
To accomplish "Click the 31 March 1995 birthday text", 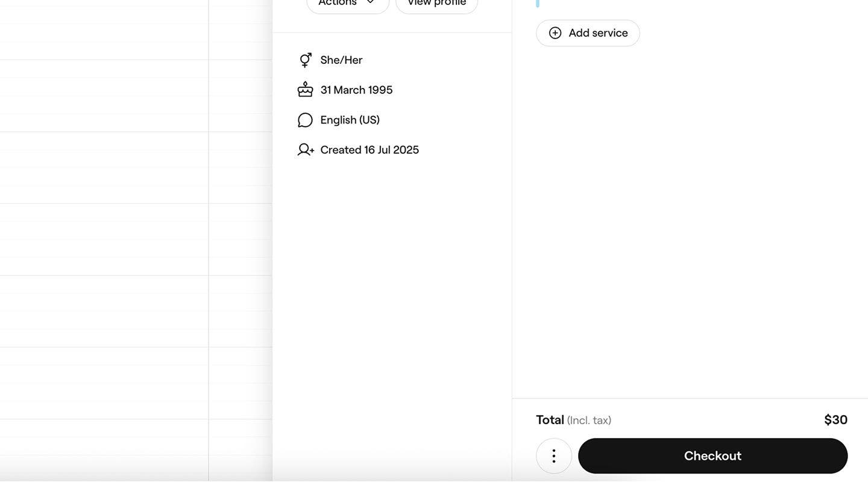I will click(356, 90).
